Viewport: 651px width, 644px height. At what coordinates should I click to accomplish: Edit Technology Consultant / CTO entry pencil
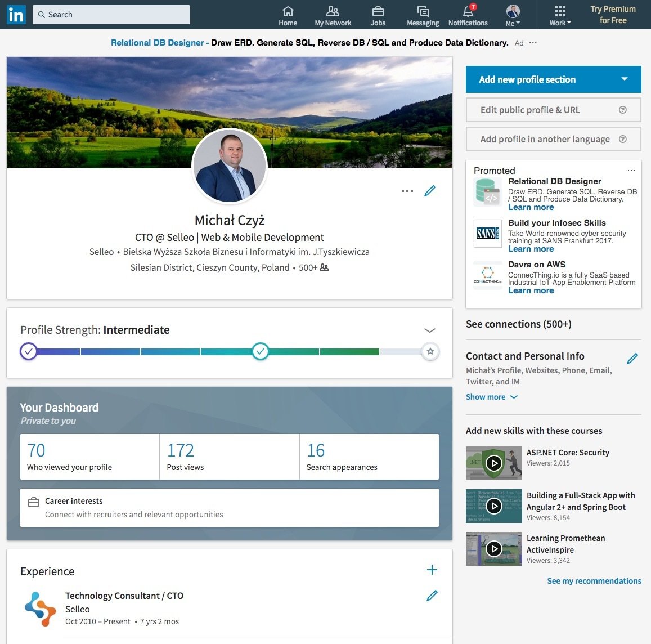[432, 596]
